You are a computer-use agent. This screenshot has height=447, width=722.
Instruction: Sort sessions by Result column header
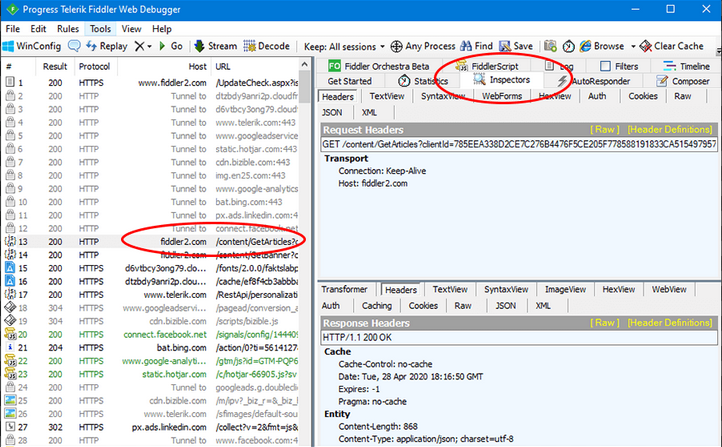click(x=55, y=66)
